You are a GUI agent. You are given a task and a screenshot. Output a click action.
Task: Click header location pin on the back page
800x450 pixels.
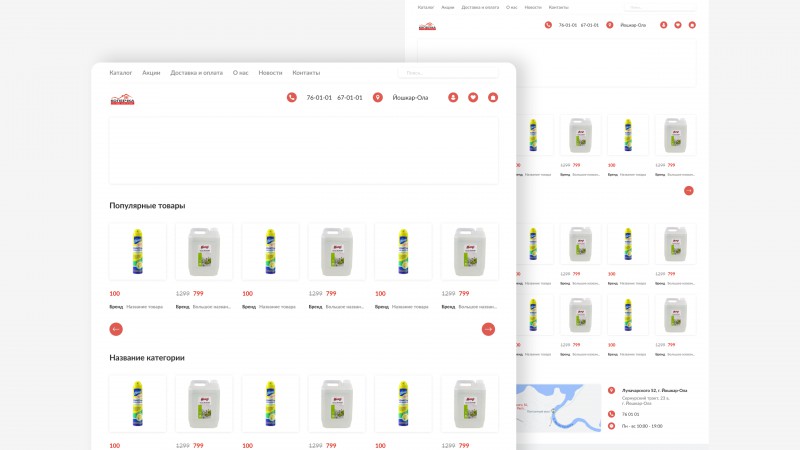click(x=610, y=25)
